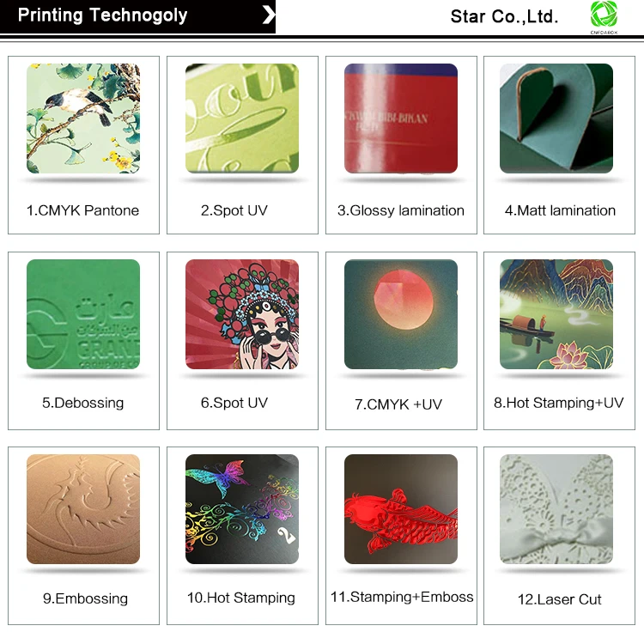Viewport: 644px width, 644px height.
Task: Click the white lace Laser Cut image
Action: tap(556, 509)
